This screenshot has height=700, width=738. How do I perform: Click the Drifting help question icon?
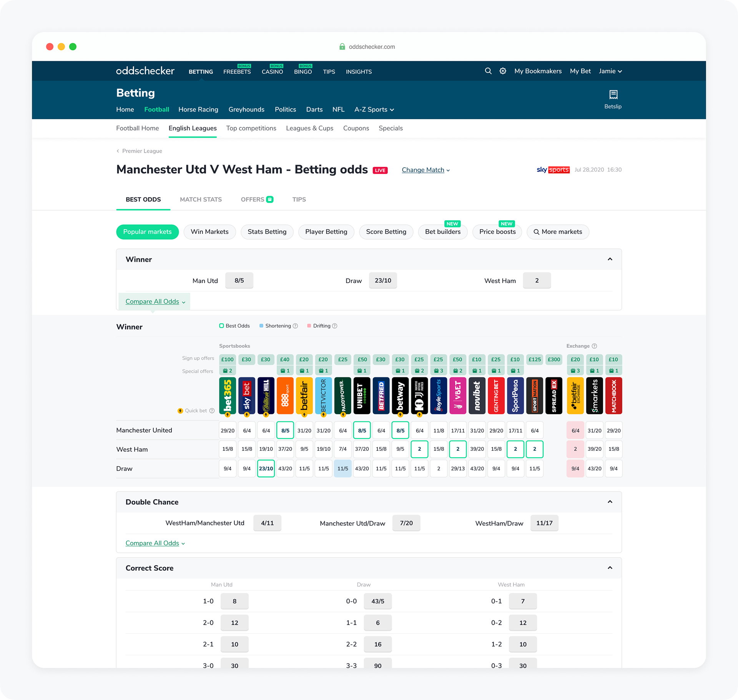(335, 326)
